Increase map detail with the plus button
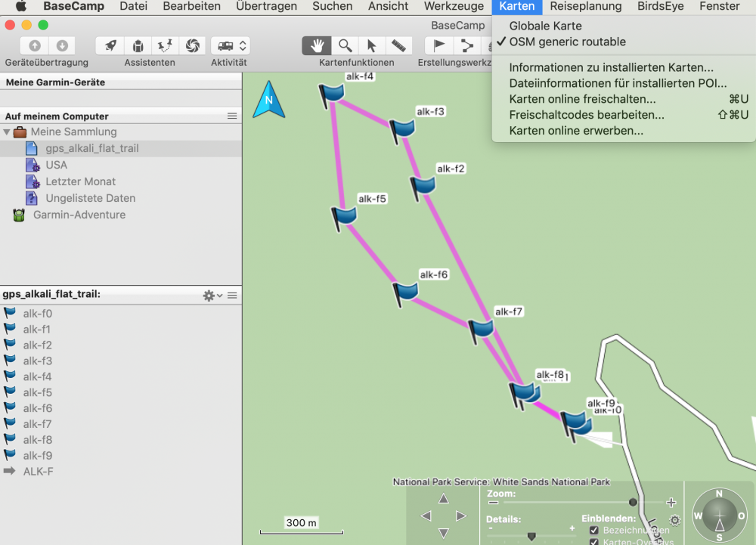756x545 pixels. 572,528
